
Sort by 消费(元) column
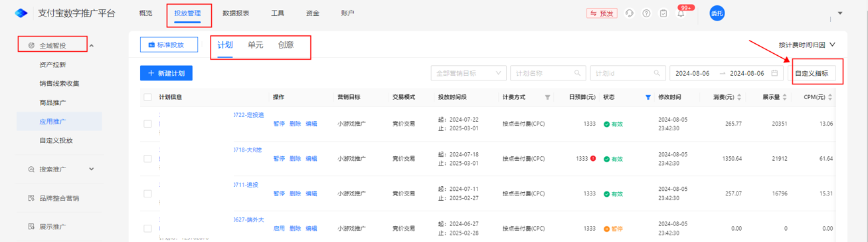pos(738,97)
